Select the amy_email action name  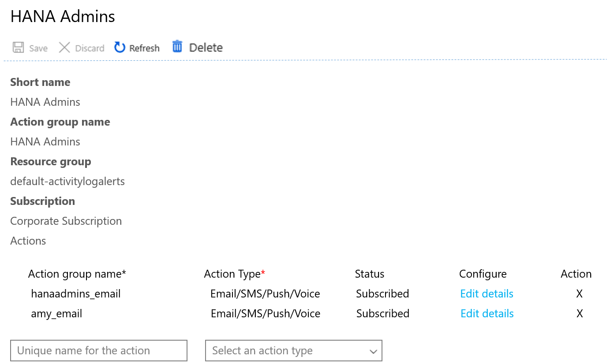[56, 314]
